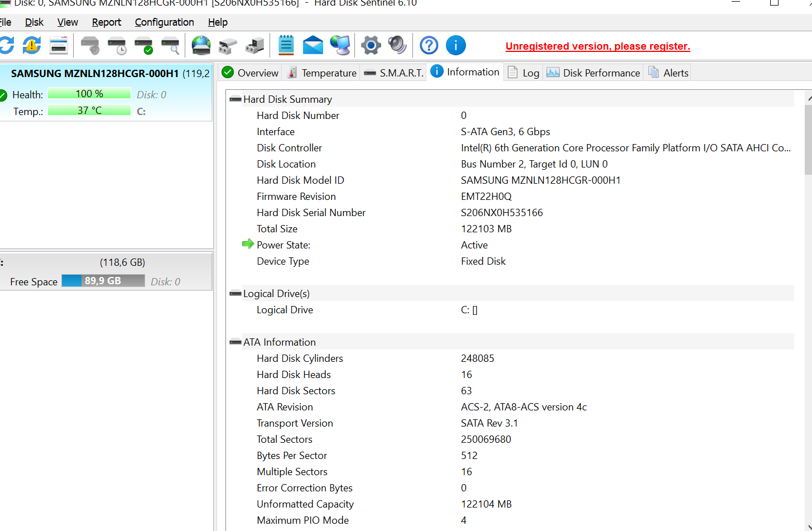Select the SAMSUNG MZNLN128HCGR disk entry

click(95, 74)
